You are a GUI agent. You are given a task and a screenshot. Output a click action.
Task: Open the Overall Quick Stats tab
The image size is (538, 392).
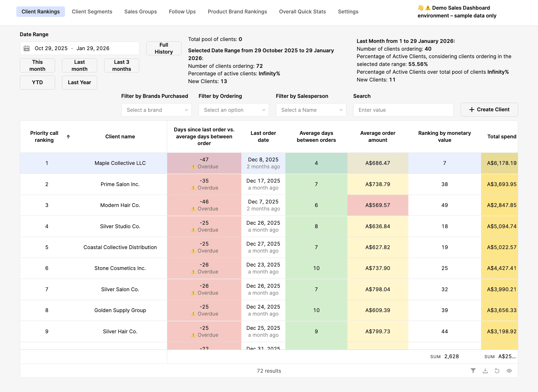302,12
